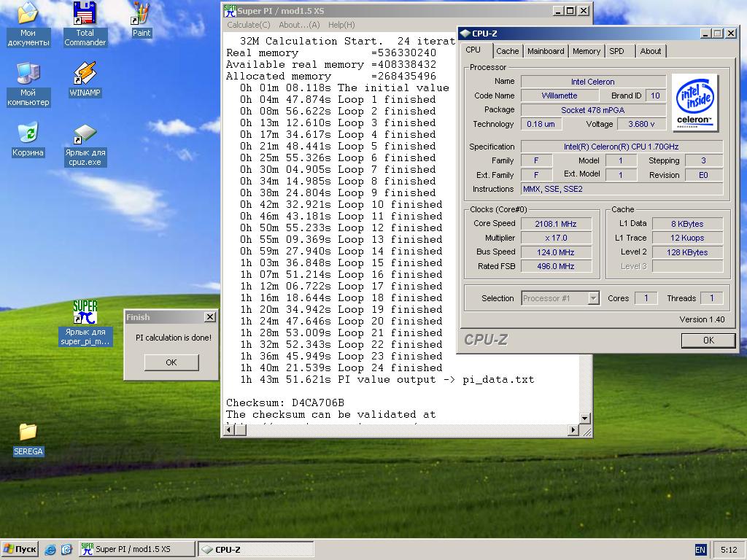The height and width of the screenshot is (560, 747).
Task: Click the 124.0 MHz bus speed value
Action: (556, 252)
